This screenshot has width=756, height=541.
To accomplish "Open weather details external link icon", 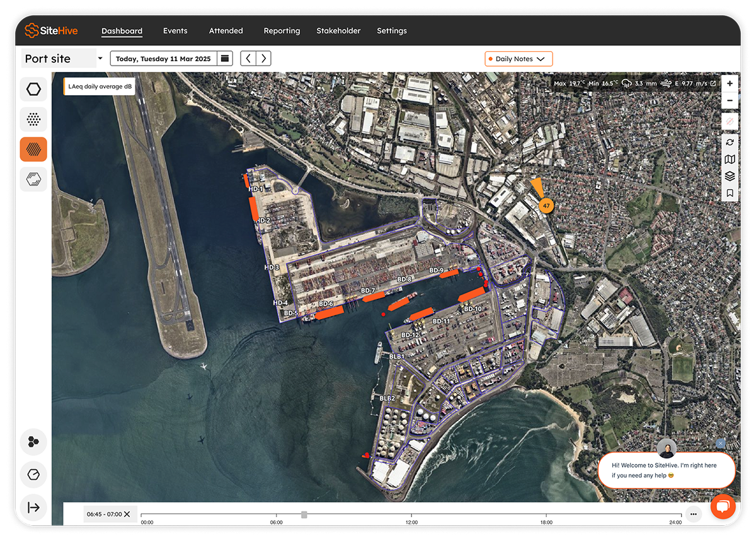I will pos(713,83).
